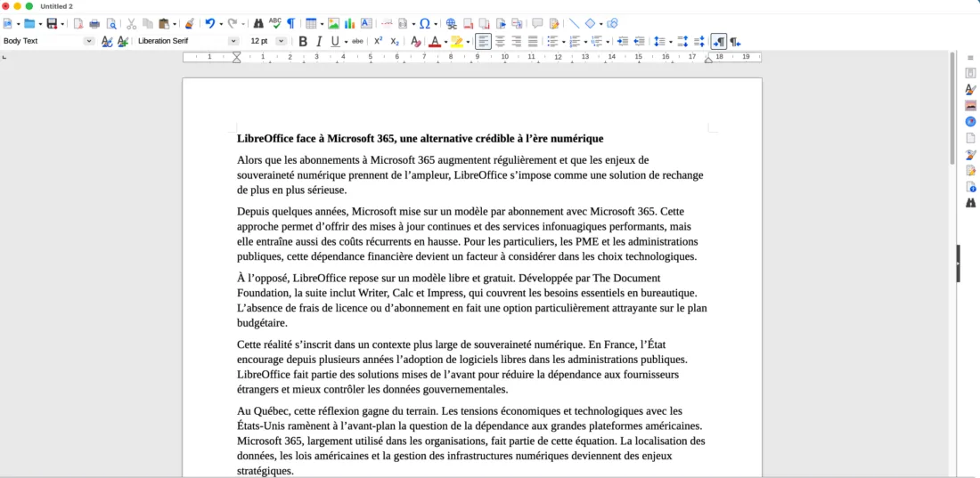The width and height of the screenshot is (980, 478).
Task: Open the sidebar Find binoculars deck
Action: coord(970,202)
